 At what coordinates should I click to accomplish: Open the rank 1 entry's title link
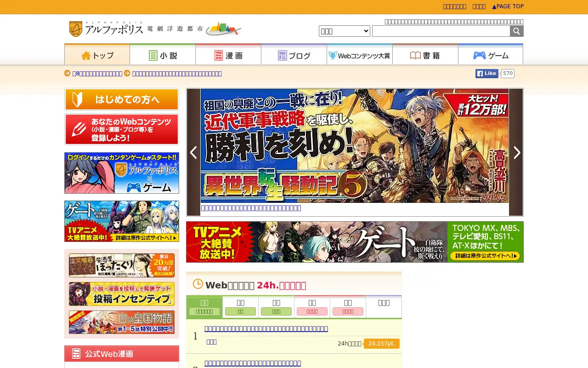(x=266, y=328)
